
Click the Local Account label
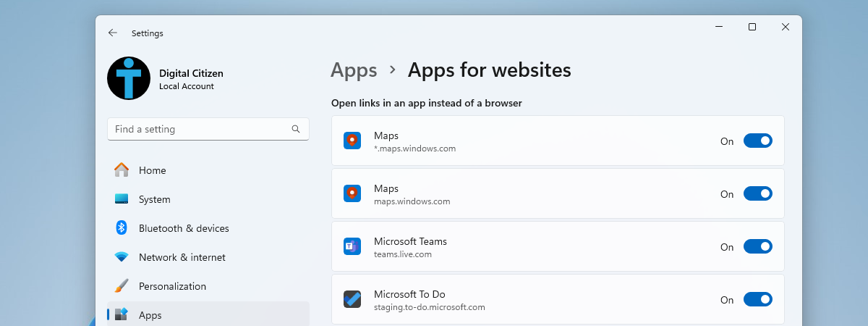coord(187,86)
